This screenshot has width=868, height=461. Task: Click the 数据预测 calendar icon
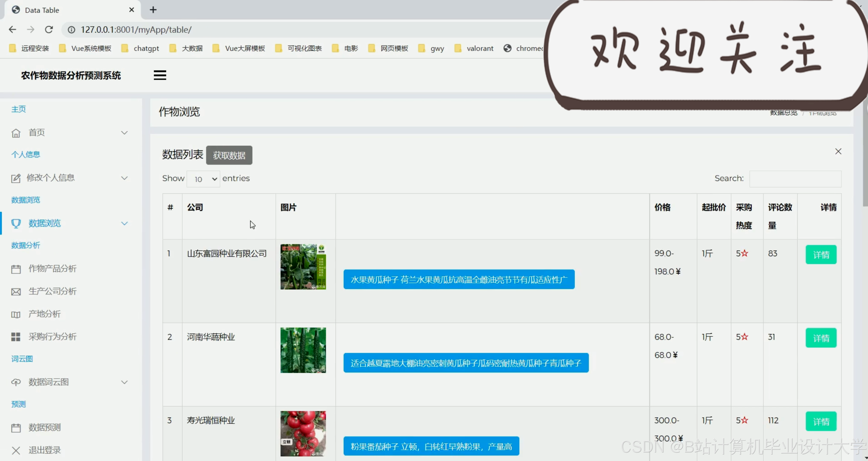click(x=16, y=427)
